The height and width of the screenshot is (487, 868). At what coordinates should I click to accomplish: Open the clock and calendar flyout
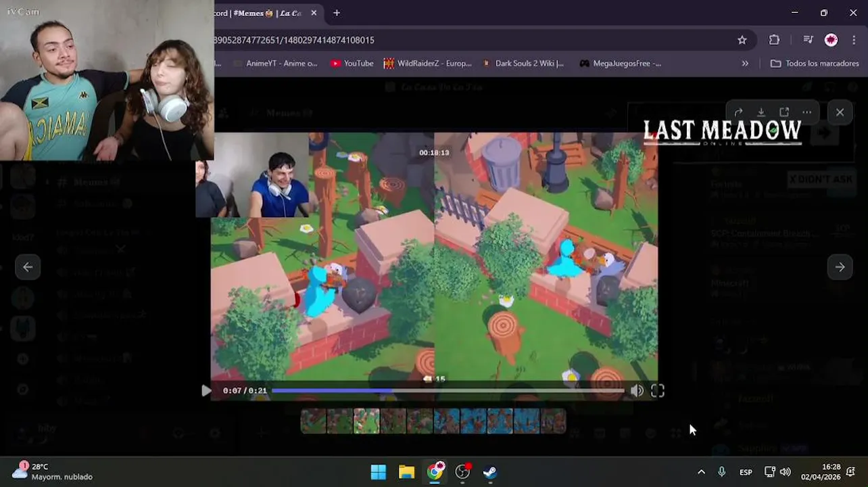(821, 471)
